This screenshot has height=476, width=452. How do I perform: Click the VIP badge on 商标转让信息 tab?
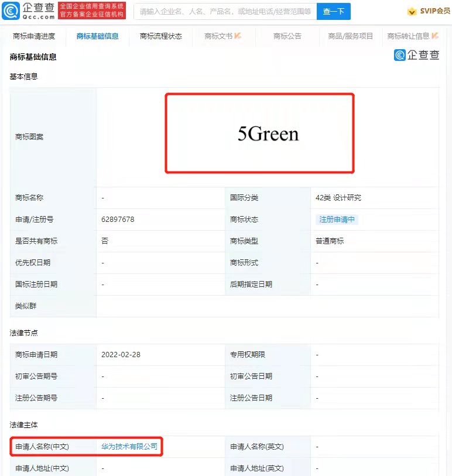click(x=434, y=36)
